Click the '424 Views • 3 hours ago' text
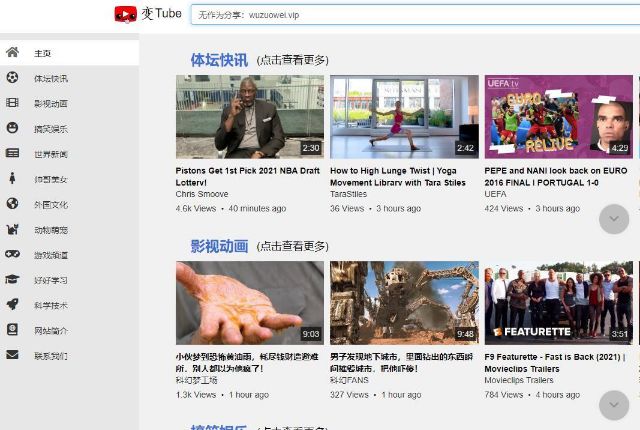This screenshot has height=430, width=640. pos(532,208)
